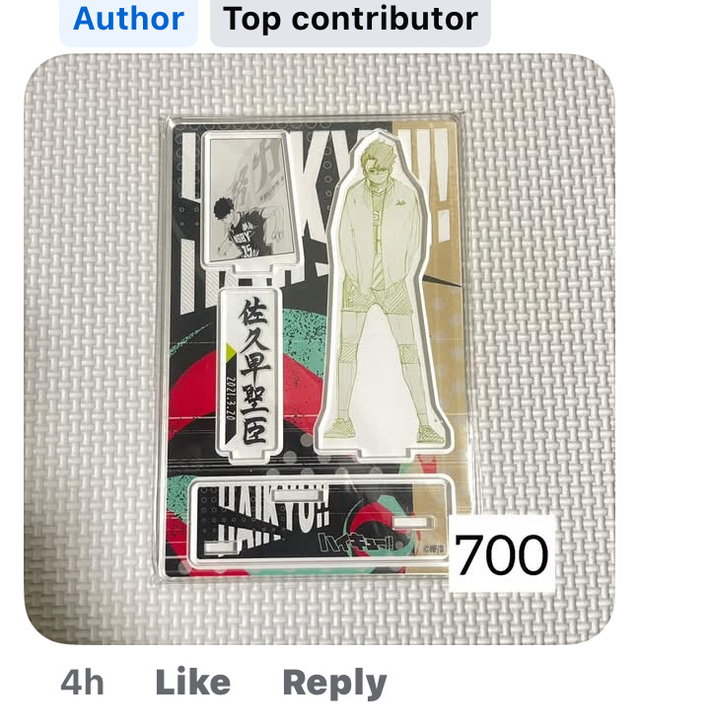Click the 2021.3.20 date on the nameplate
The height and width of the screenshot is (728, 711).
(x=232, y=398)
